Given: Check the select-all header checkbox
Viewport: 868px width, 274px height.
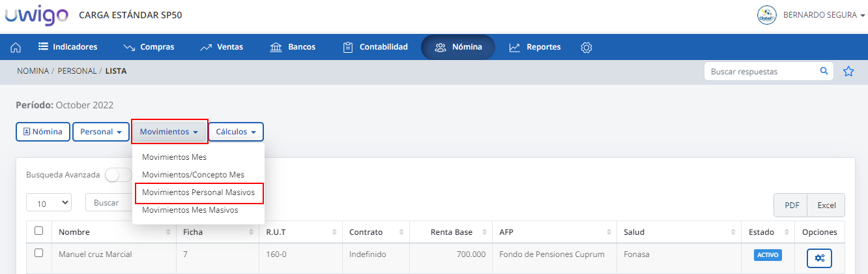Looking at the screenshot, I should pos(38,231).
